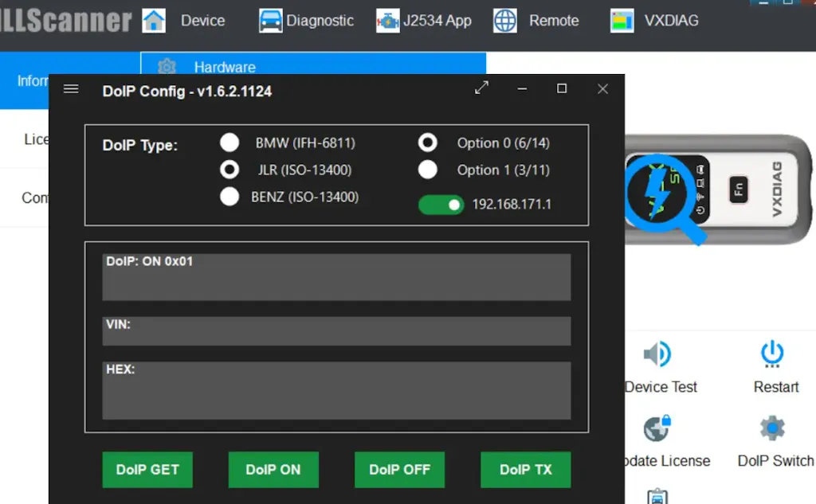Toggle the 192.168.171.1 switch off
The width and height of the screenshot is (816, 504).
click(441, 205)
